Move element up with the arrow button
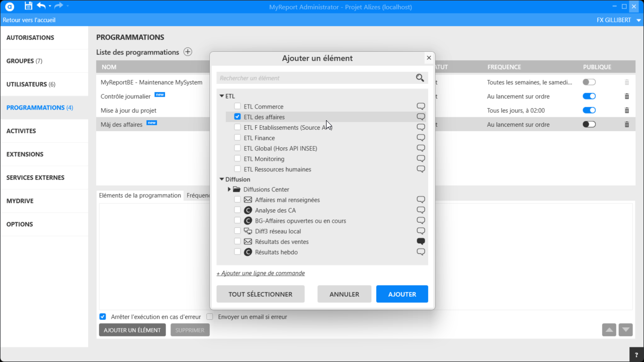The height and width of the screenshot is (362, 644). [x=609, y=330]
